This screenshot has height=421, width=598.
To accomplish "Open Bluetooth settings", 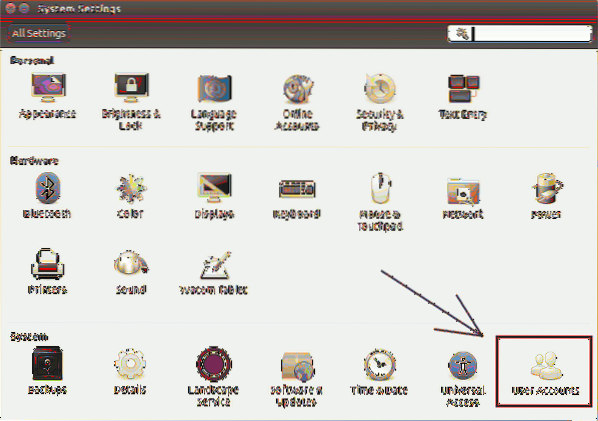I will [x=47, y=196].
